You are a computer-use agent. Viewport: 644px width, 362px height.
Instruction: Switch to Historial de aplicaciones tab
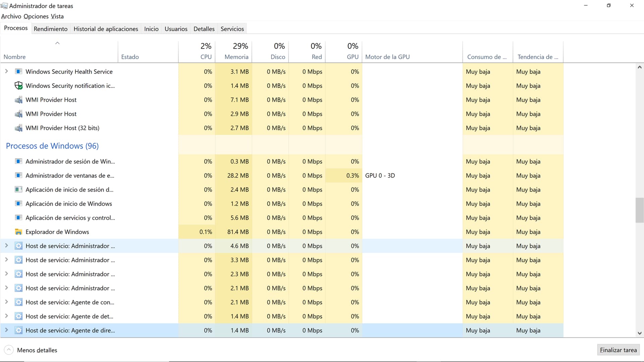pos(106,29)
